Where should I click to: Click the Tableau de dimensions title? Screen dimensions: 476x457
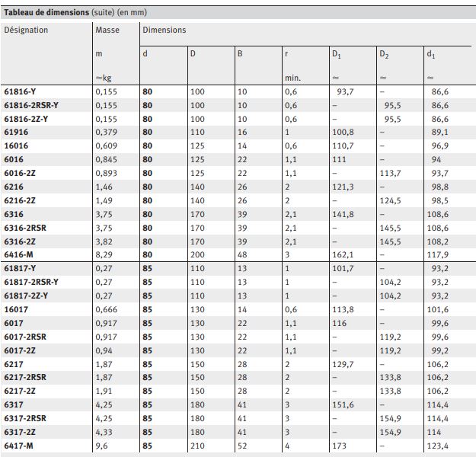click(46, 12)
